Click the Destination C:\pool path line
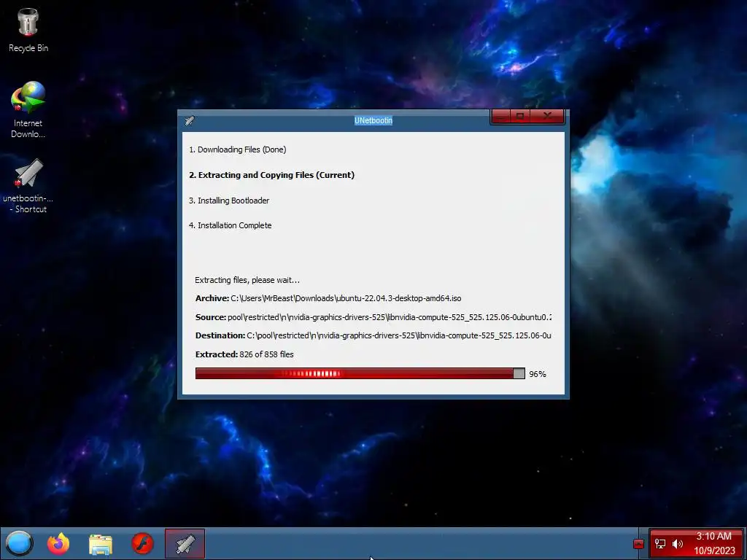 click(x=373, y=335)
